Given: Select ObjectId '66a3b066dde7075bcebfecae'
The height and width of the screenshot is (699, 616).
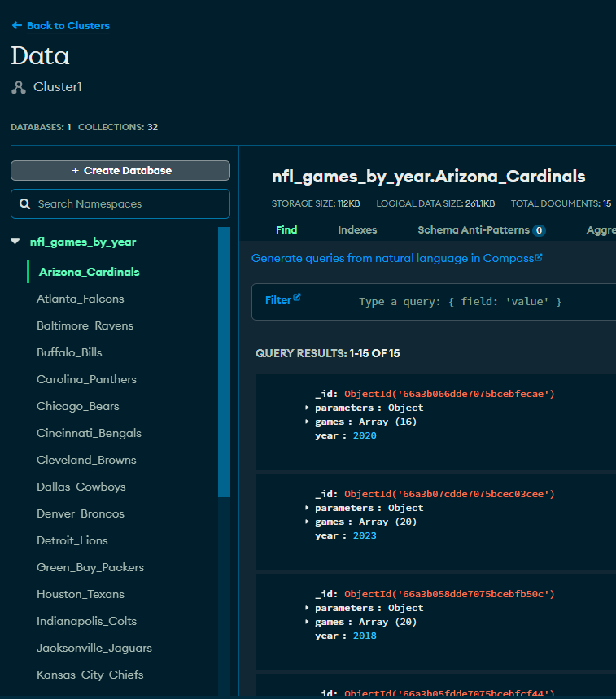Looking at the screenshot, I should click(x=449, y=394).
